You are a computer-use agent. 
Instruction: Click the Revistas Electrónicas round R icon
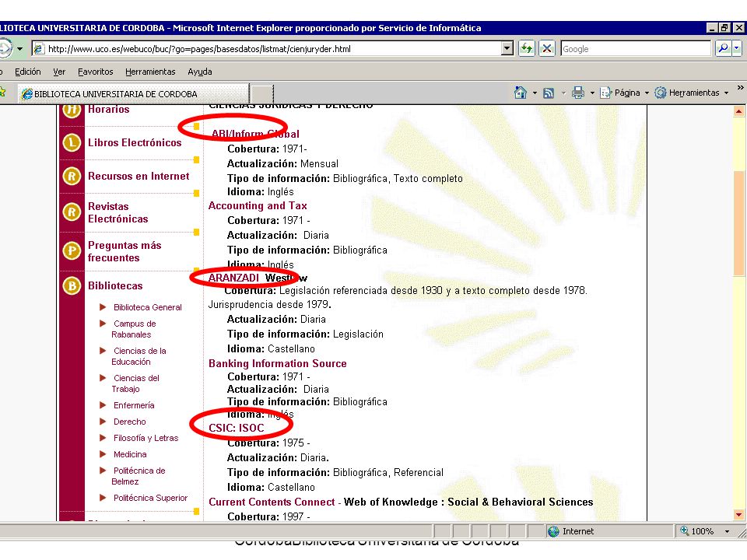[x=72, y=212]
